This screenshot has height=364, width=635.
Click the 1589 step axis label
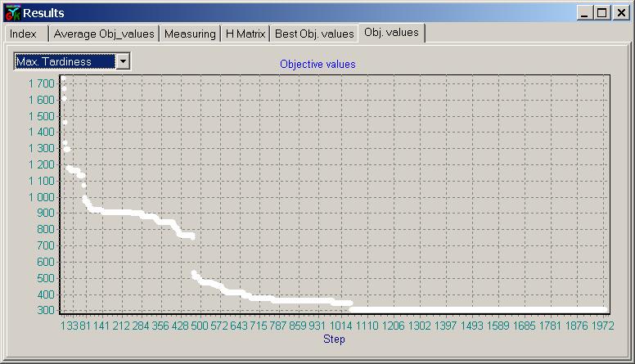498,326
